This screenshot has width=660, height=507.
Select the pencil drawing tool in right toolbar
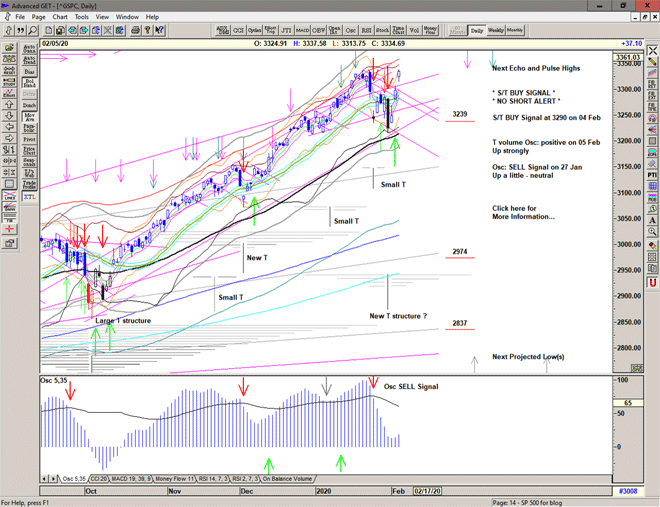coord(652,61)
